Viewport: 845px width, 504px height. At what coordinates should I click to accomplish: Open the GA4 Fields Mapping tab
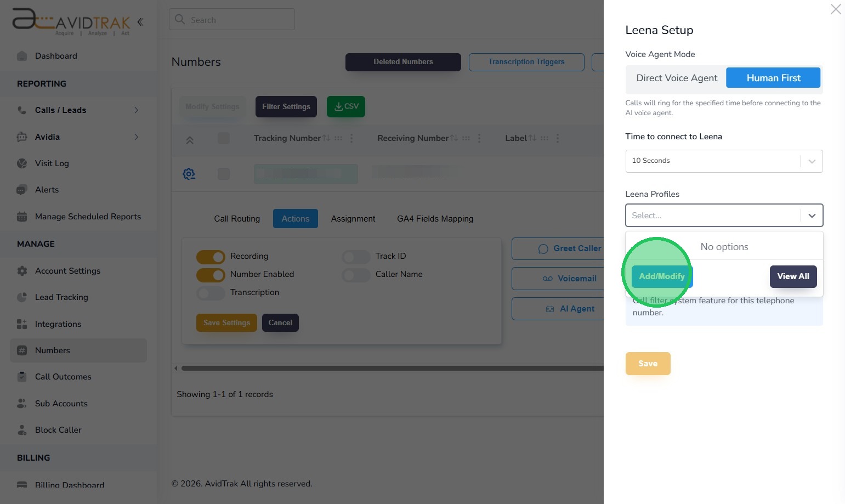pos(435,219)
